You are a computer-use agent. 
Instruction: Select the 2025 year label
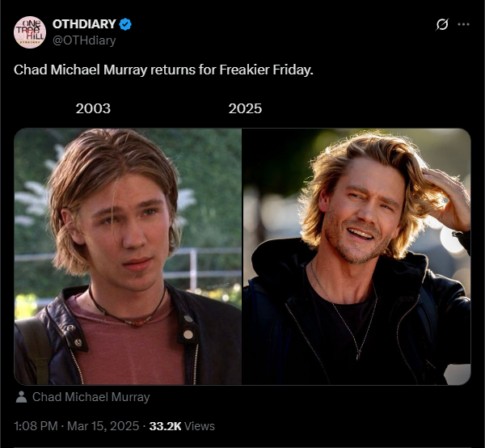[x=245, y=108]
